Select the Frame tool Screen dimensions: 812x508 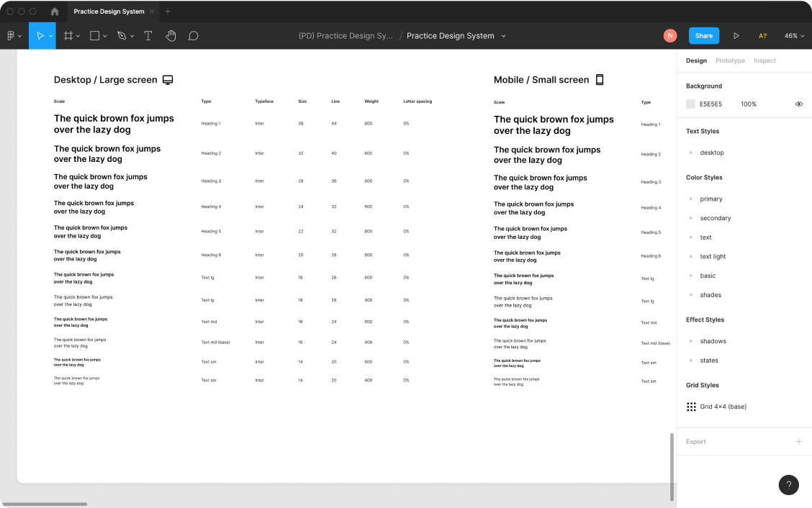(x=68, y=35)
